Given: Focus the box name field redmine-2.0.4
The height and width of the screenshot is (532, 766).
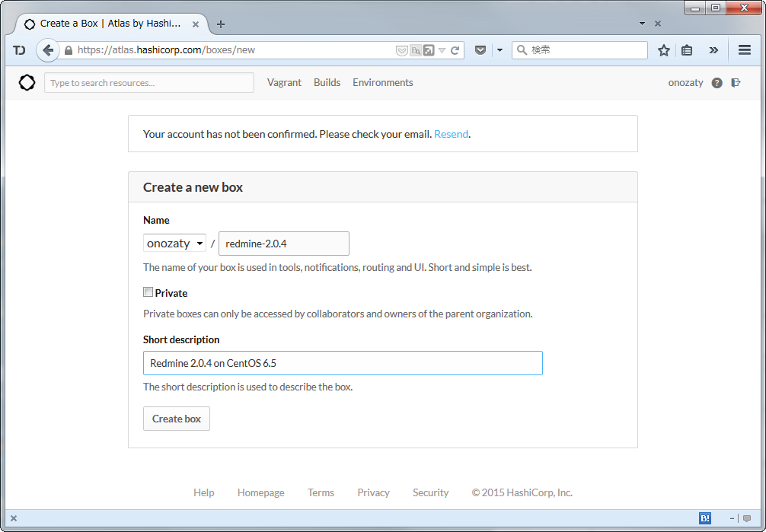Looking at the screenshot, I should click(284, 244).
